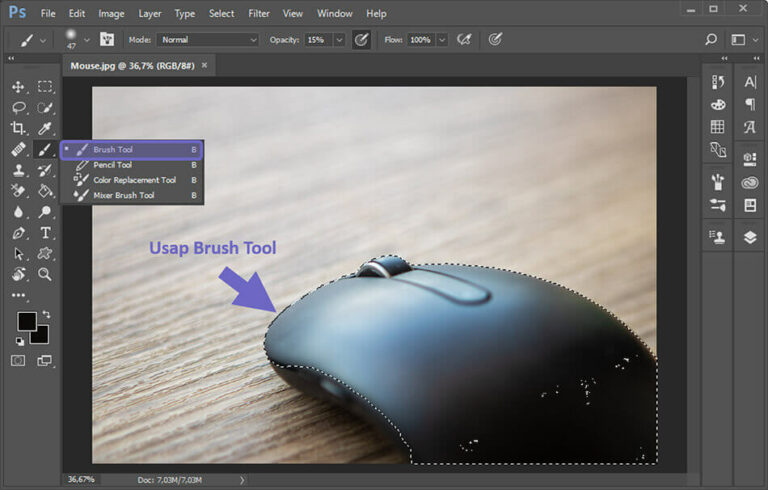The height and width of the screenshot is (490, 768).
Task: Click the background color swatch
Action: click(x=43, y=338)
